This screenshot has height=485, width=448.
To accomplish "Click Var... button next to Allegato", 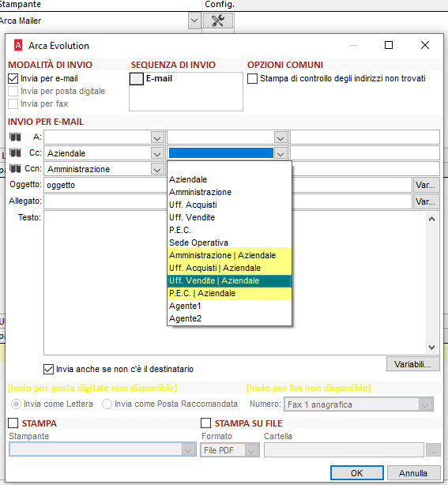I will tap(426, 201).
